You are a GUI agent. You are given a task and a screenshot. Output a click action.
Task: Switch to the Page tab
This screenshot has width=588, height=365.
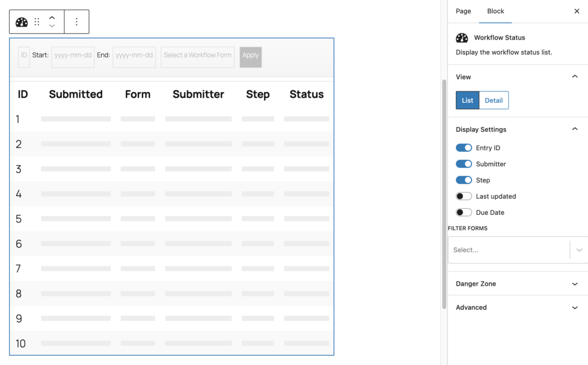pos(463,11)
